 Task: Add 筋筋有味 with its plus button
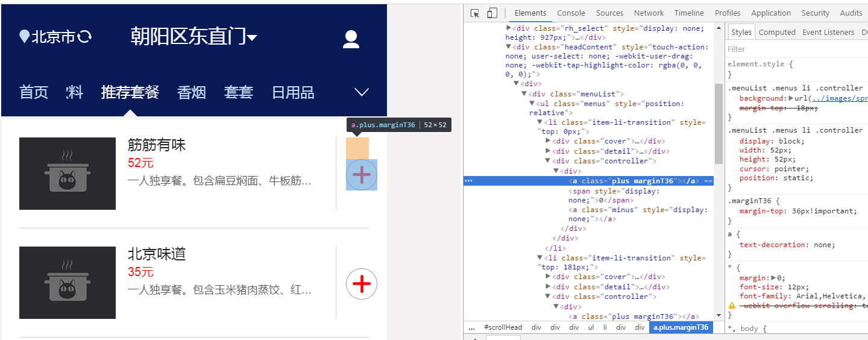click(x=362, y=175)
